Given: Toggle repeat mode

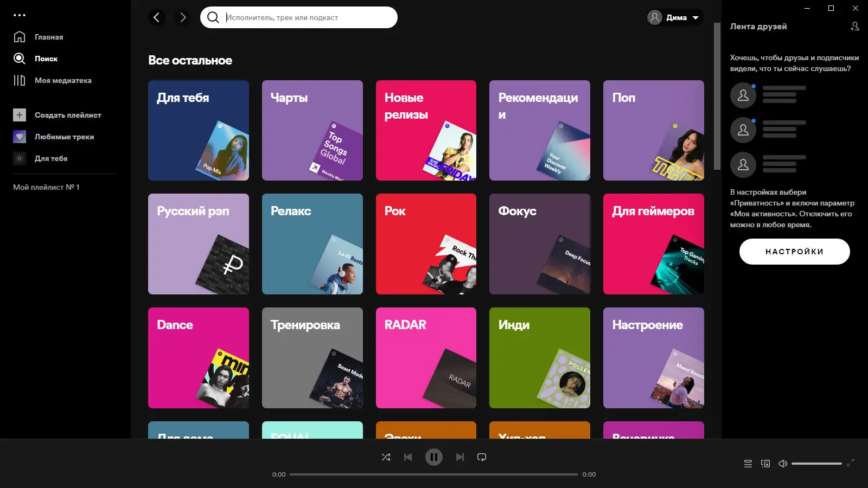Looking at the screenshot, I should coord(482,457).
